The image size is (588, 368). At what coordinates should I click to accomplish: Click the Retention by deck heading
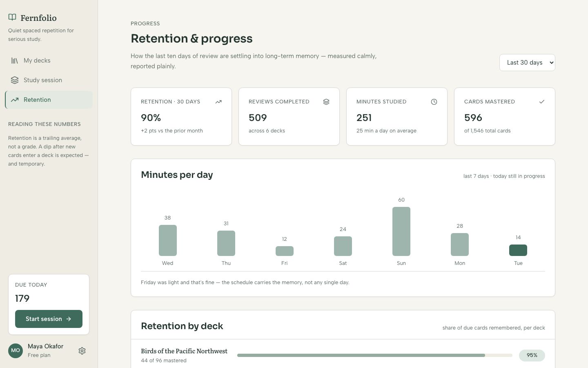click(182, 326)
